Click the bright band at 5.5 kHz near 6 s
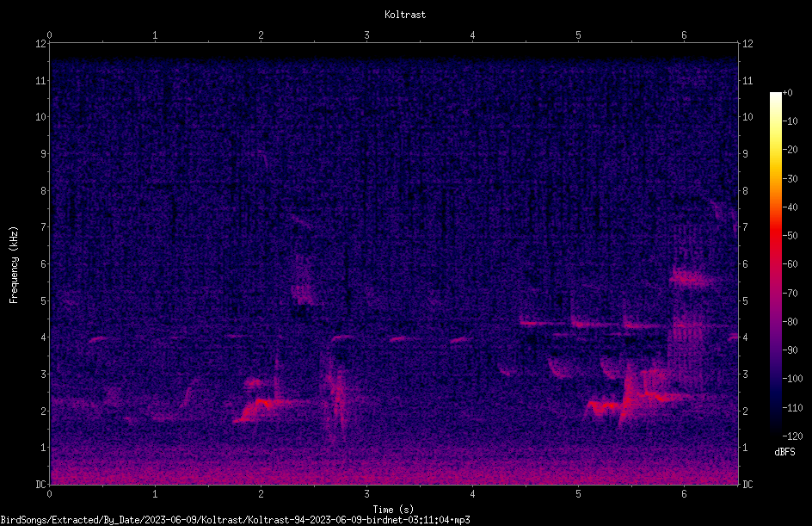Screen dimensions: 812x526 pyautogui.click(x=692, y=278)
